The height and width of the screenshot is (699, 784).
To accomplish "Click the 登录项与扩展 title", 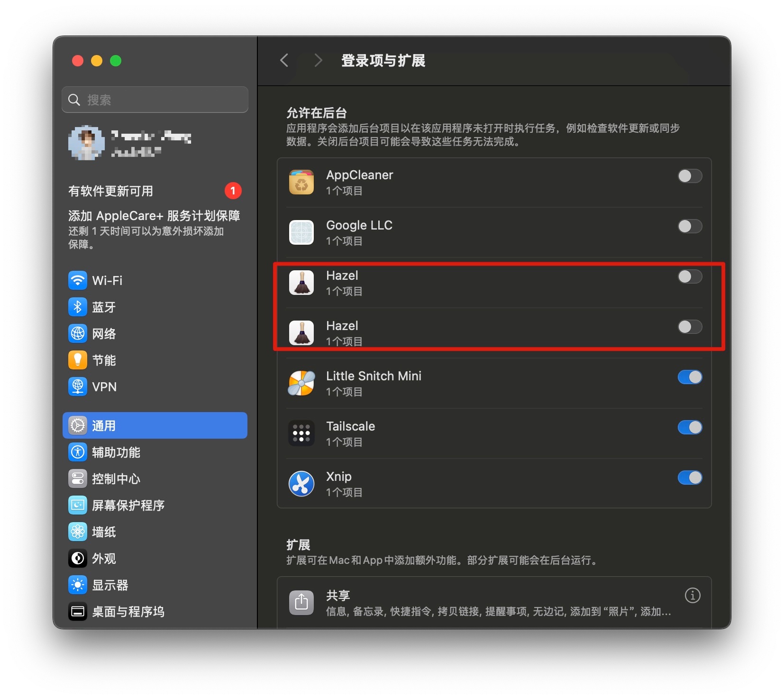I will [383, 61].
